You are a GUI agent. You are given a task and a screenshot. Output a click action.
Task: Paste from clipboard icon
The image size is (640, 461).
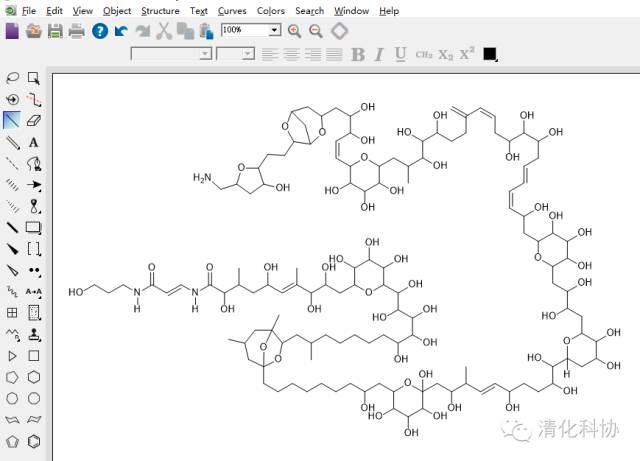pyautogui.click(x=207, y=31)
